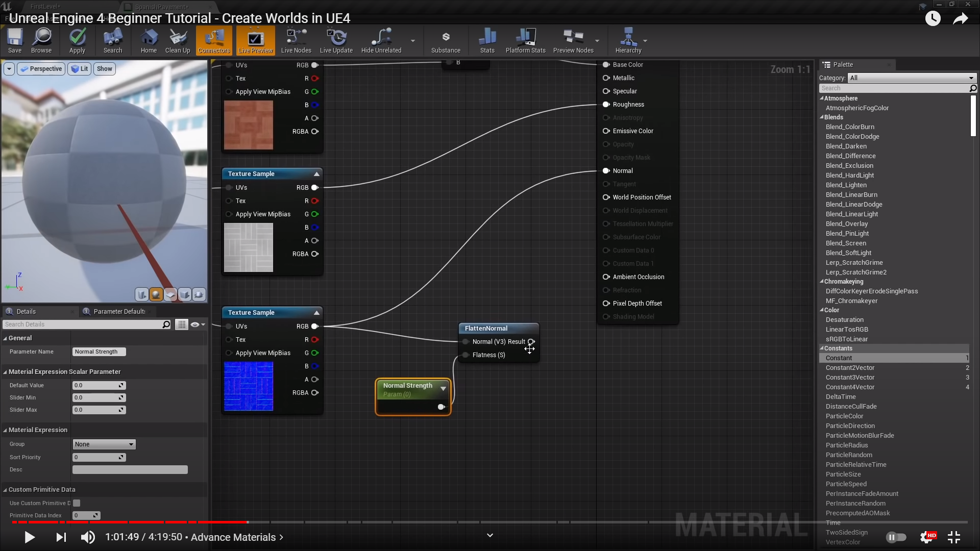Toggle the Live Preview button
This screenshot has height=551, width=980.
click(256, 40)
